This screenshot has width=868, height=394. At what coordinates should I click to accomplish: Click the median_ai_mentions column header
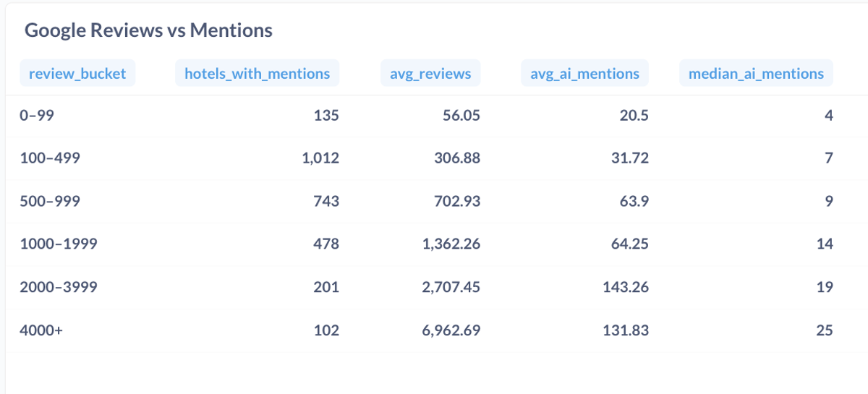coord(756,73)
